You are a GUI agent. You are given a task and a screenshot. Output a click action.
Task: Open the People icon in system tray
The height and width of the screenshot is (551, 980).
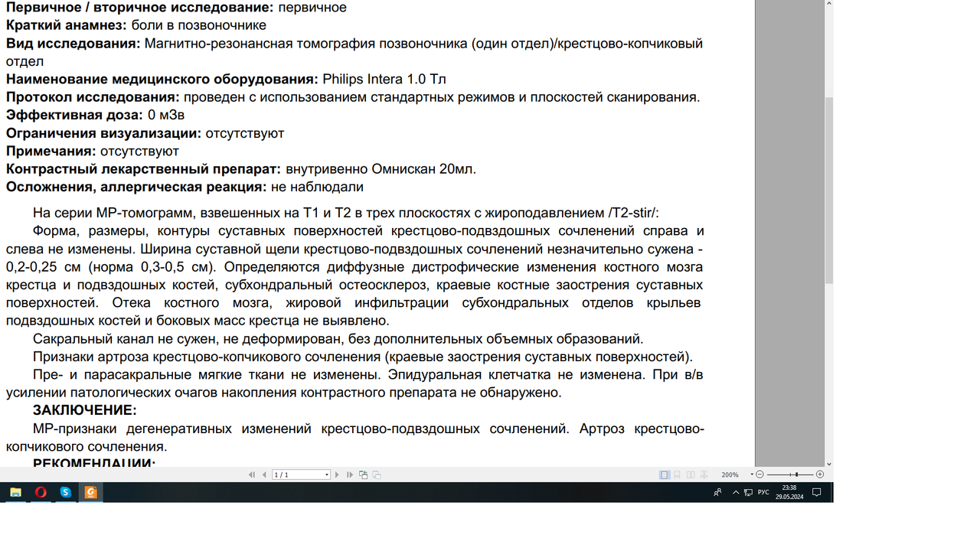point(717,492)
